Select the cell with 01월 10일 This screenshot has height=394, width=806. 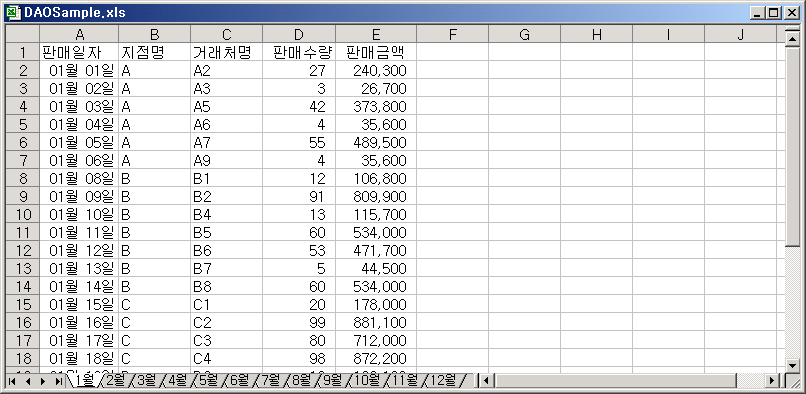79,214
